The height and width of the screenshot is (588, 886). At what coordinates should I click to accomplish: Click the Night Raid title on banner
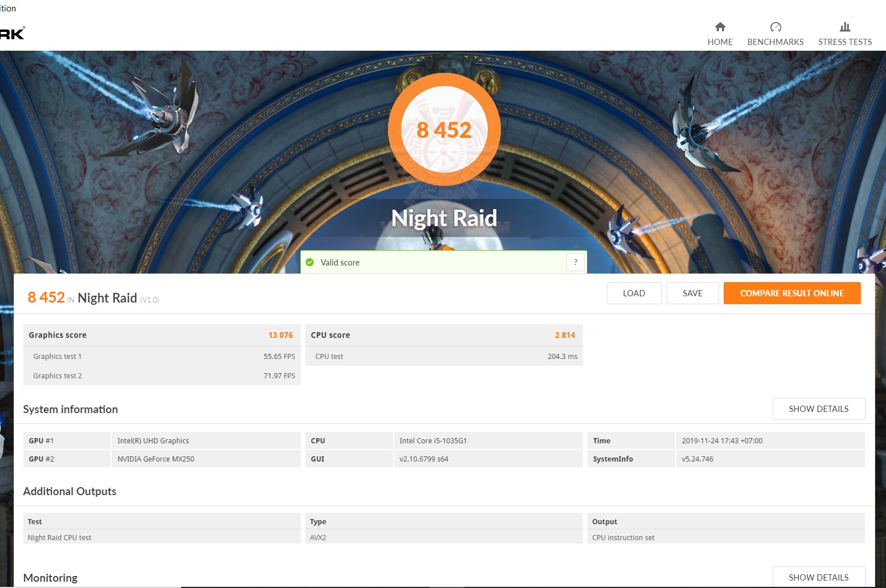pos(444,218)
